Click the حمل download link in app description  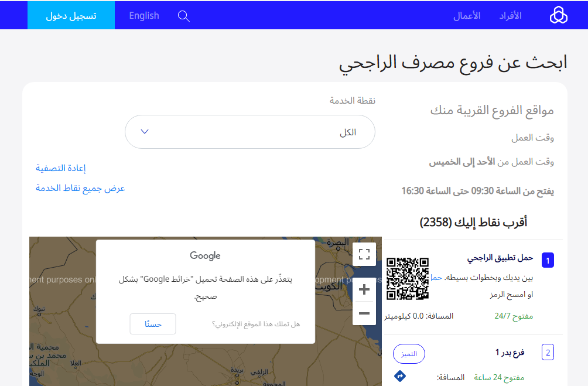(436, 278)
